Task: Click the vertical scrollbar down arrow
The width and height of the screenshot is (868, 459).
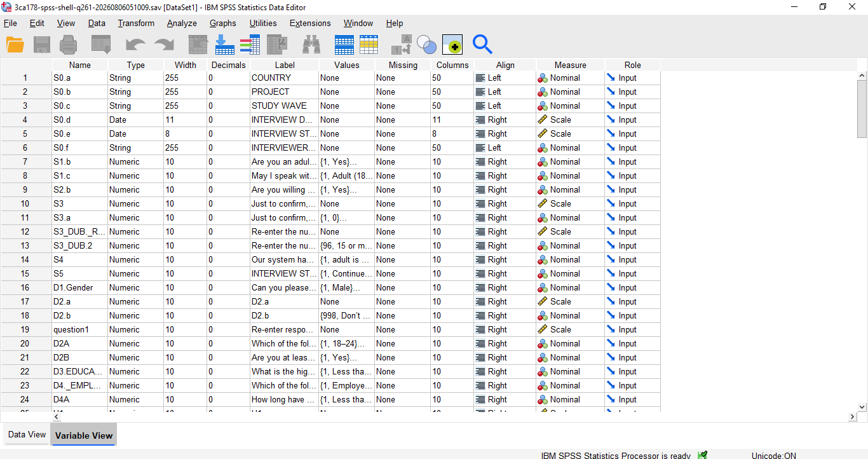Action: click(x=862, y=407)
